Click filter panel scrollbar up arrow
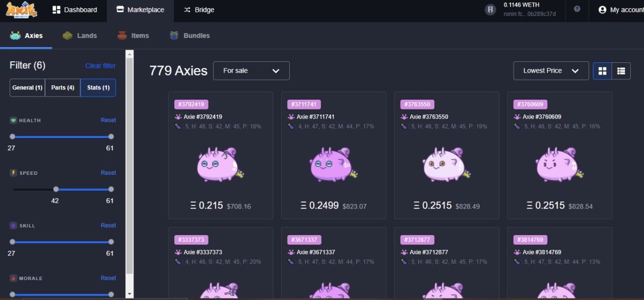The image size is (644, 300). pyautogui.click(x=129, y=53)
